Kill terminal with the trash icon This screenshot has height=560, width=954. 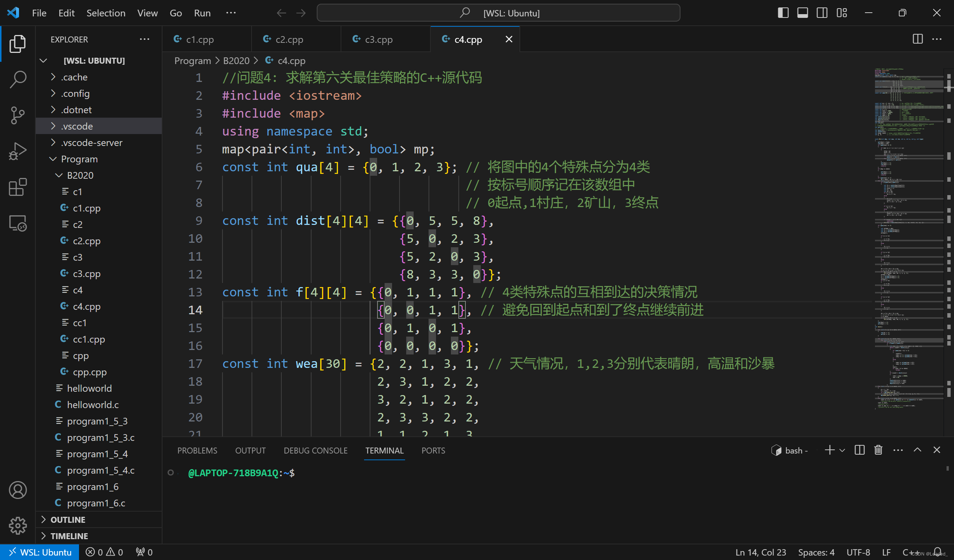tap(878, 450)
